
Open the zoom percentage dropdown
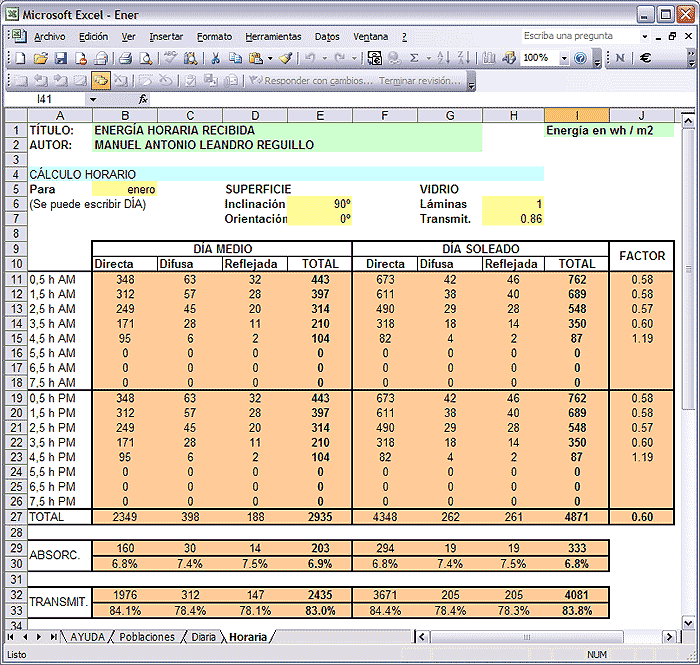click(x=563, y=58)
